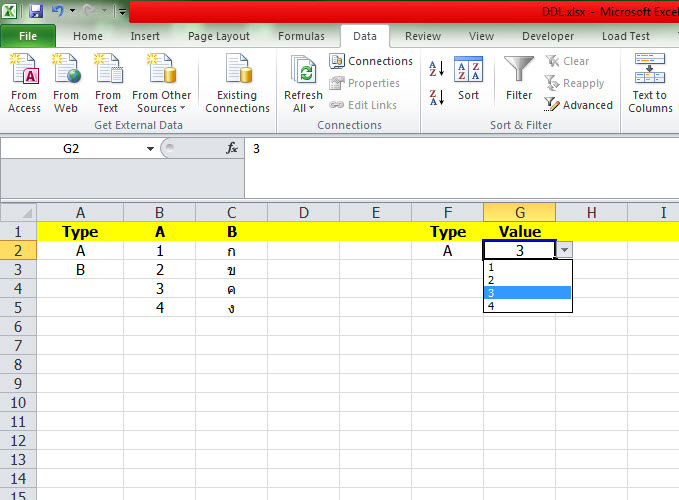Open Existing Connections
This screenshot has width=679, height=500.
click(x=237, y=84)
